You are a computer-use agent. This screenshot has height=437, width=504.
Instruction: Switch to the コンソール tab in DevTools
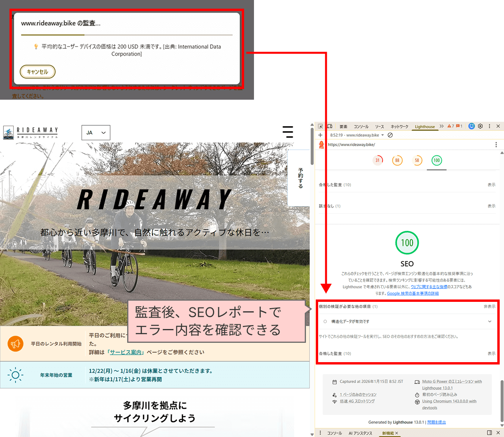(x=361, y=126)
